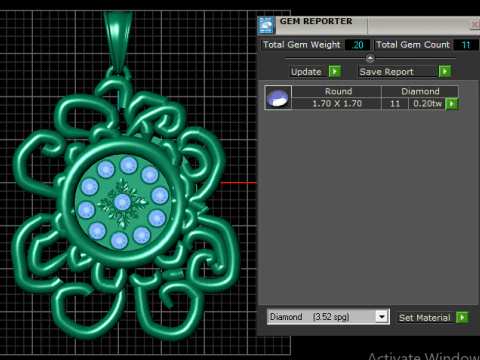Click the gem quantity cell showing 11
This screenshot has width=480, height=360.
[395, 104]
